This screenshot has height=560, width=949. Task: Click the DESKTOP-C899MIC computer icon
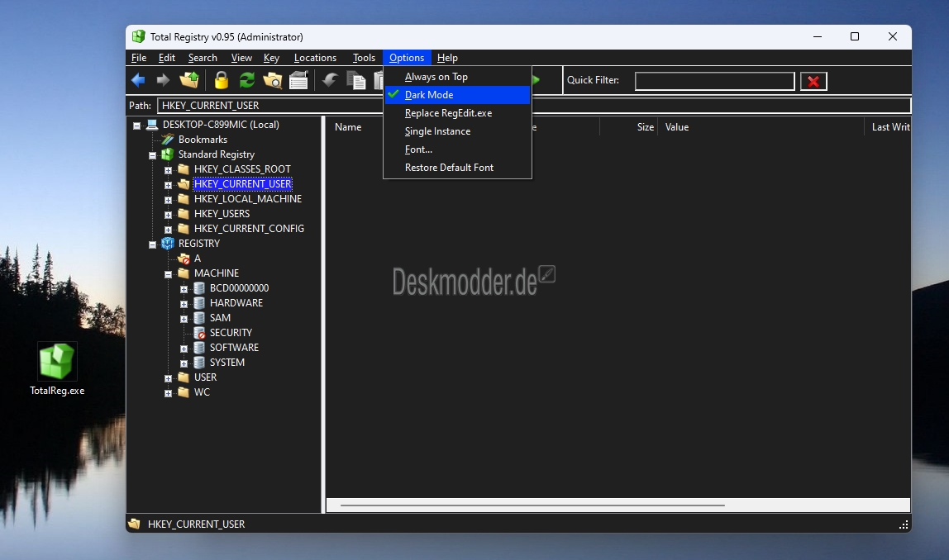[152, 125]
